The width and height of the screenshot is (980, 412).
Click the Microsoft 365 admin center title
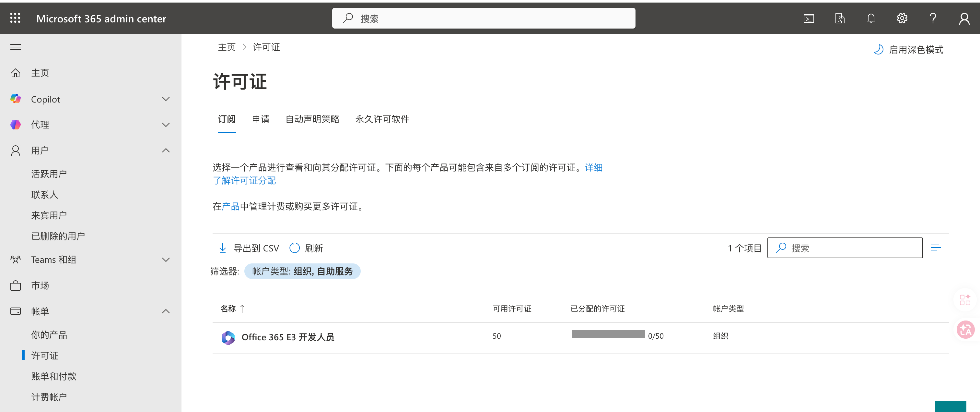click(x=101, y=19)
